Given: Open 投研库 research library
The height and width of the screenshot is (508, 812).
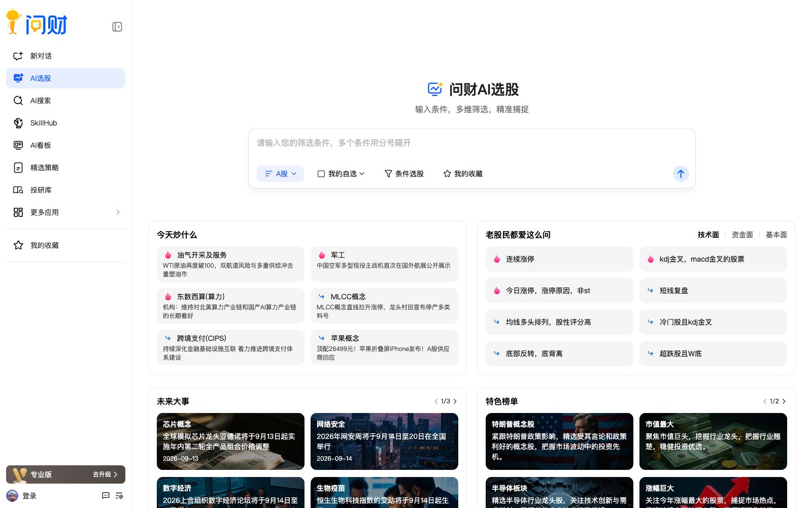Looking at the screenshot, I should tap(65, 190).
